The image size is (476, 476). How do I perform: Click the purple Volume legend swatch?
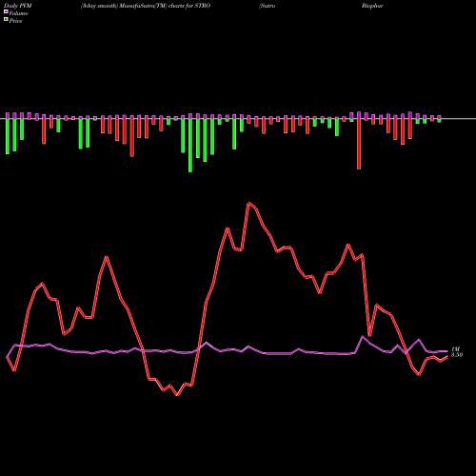(x=6, y=12)
